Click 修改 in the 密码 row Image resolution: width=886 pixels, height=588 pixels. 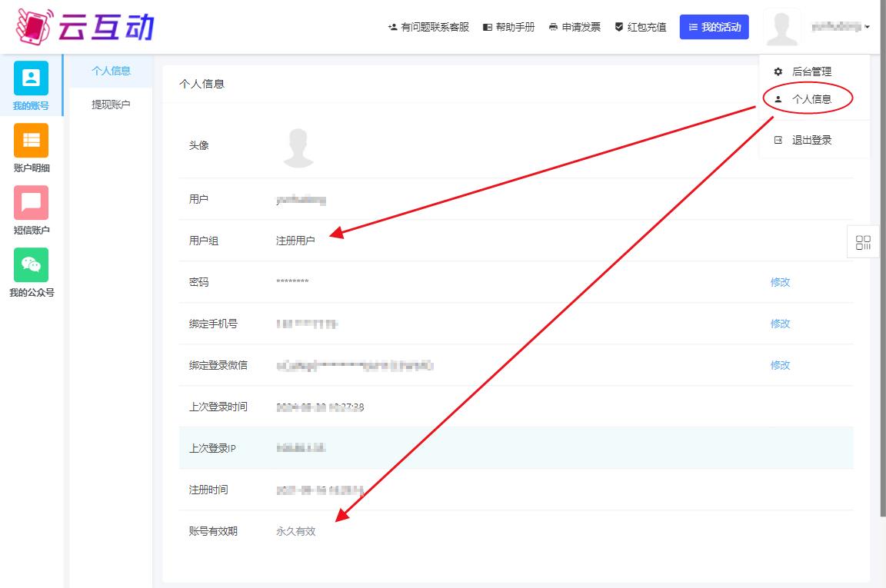point(781,282)
